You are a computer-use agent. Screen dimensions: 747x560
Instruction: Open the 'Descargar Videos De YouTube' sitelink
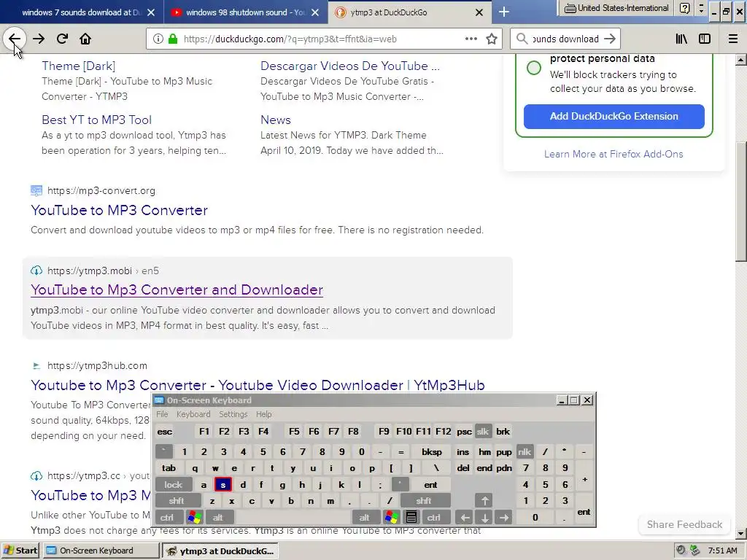tap(349, 66)
